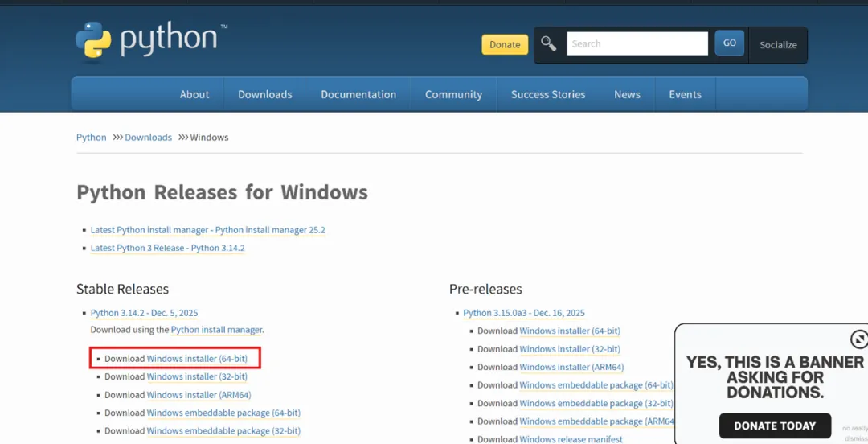Download pre-release Windows embeddable package (64-bit)

point(596,385)
